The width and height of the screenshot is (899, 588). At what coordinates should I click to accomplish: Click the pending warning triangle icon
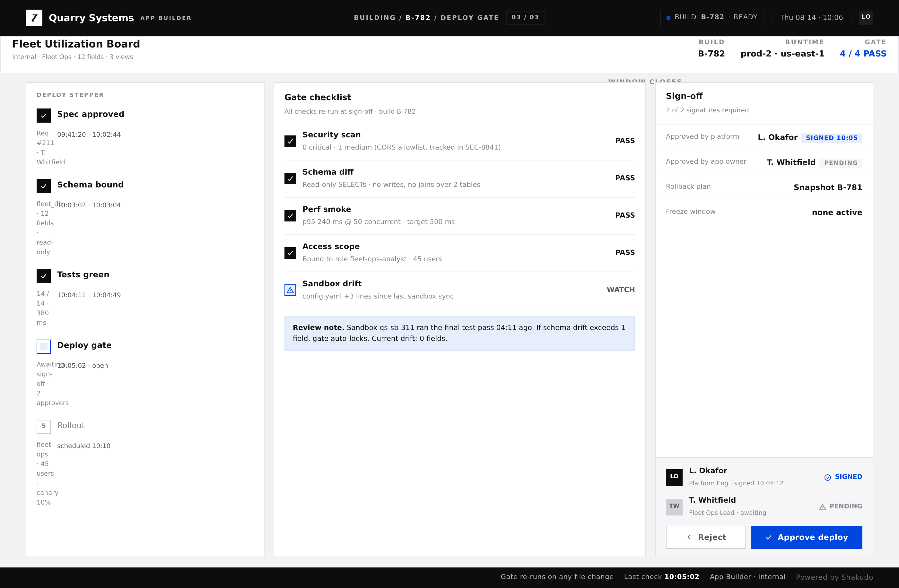pyautogui.click(x=822, y=507)
